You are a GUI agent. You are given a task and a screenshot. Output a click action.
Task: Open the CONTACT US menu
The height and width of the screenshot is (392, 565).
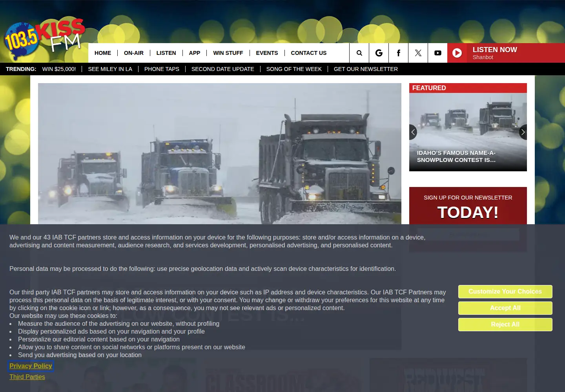pyautogui.click(x=309, y=53)
